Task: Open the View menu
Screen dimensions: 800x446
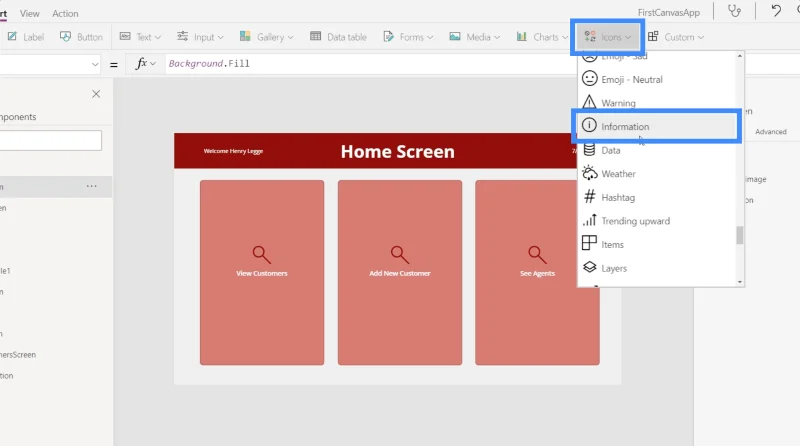Action: tap(30, 14)
